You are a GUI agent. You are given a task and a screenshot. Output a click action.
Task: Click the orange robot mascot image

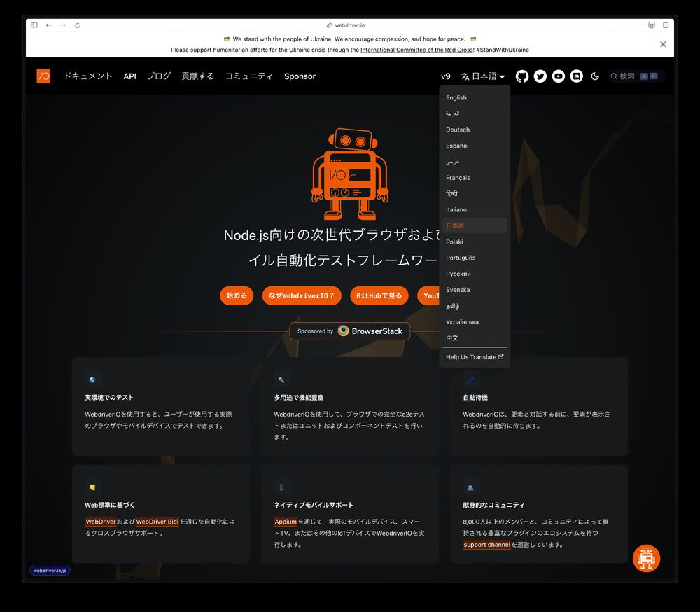point(350,174)
